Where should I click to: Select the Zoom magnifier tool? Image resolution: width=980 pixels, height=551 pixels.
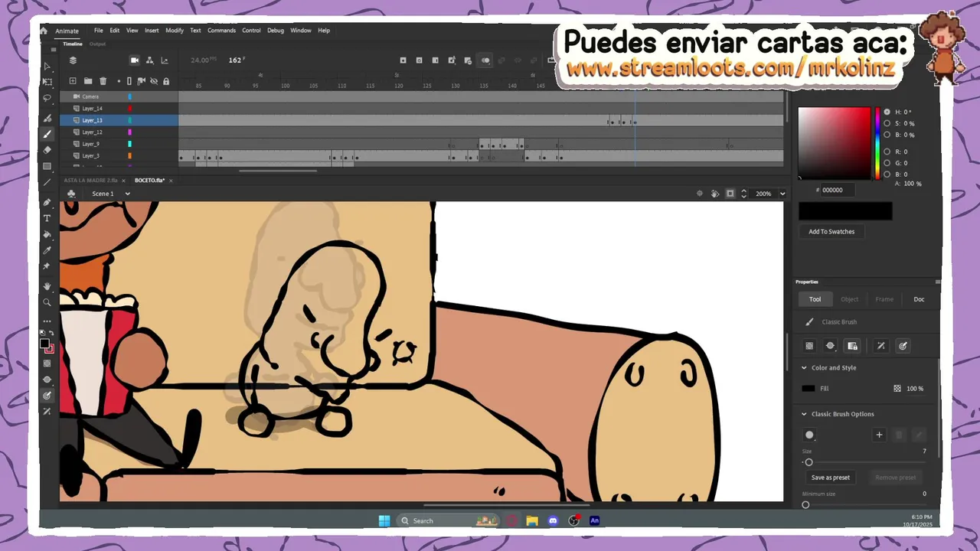click(47, 302)
